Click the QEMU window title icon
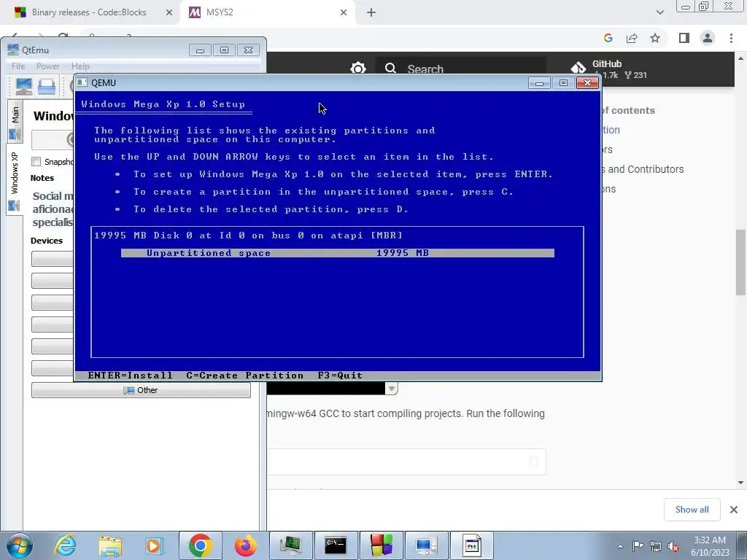Screen dimensions: 747x560 [x=82, y=82]
